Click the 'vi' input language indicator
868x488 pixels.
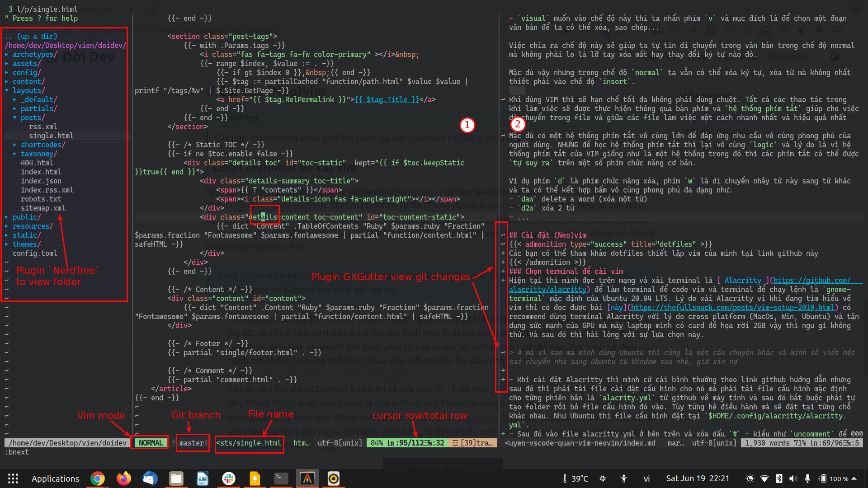tap(646, 479)
